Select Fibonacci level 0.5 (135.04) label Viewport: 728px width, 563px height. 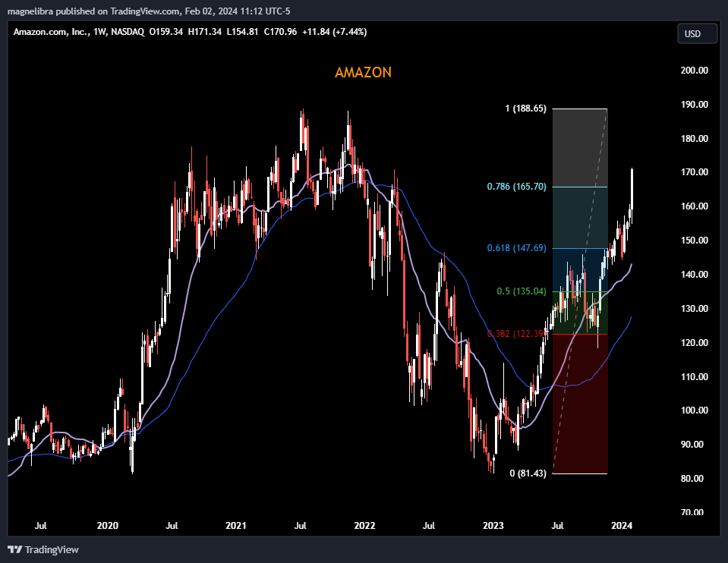click(522, 291)
